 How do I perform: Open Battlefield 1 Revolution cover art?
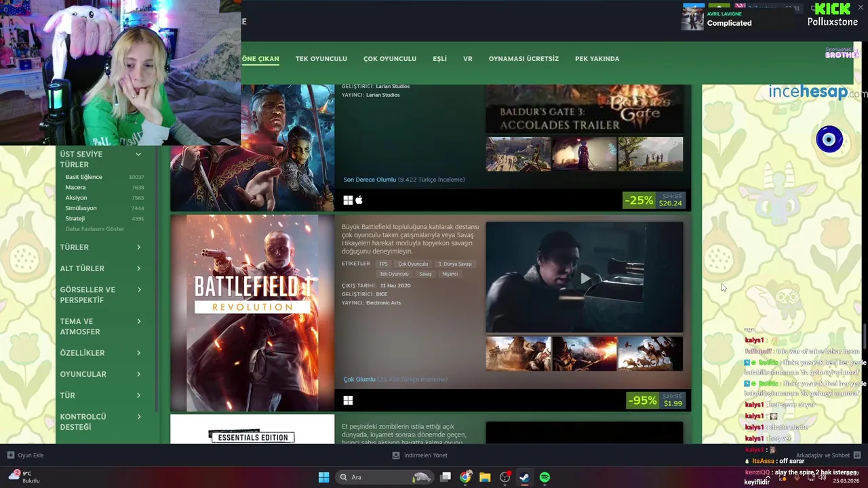(252, 313)
